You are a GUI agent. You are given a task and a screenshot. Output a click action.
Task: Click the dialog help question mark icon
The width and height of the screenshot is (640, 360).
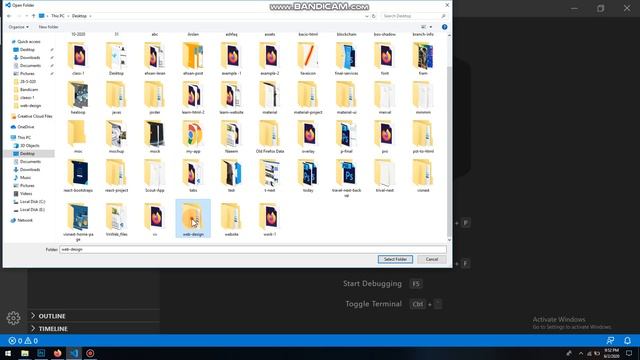(x=444, y=27)
